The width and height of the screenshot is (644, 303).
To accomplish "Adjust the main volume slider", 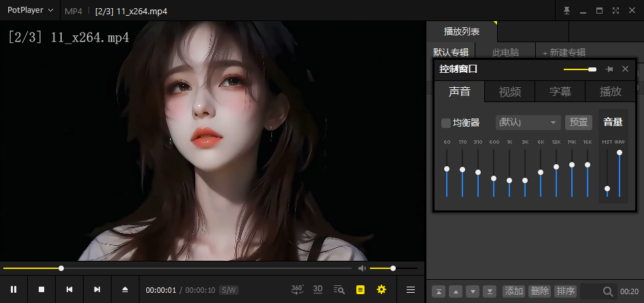I will click(x=394, y=268).
